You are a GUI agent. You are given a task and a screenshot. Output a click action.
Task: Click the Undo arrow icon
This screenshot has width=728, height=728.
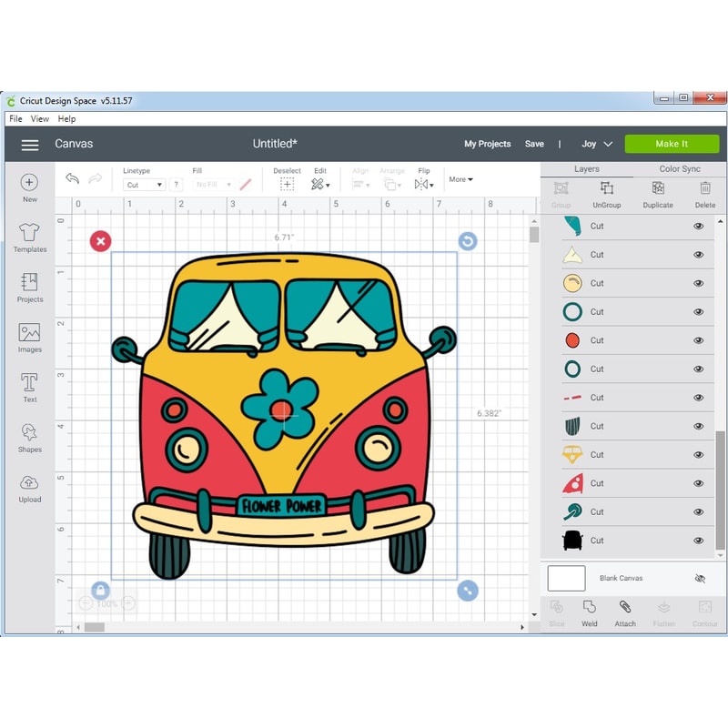click(x=73, y=179)
